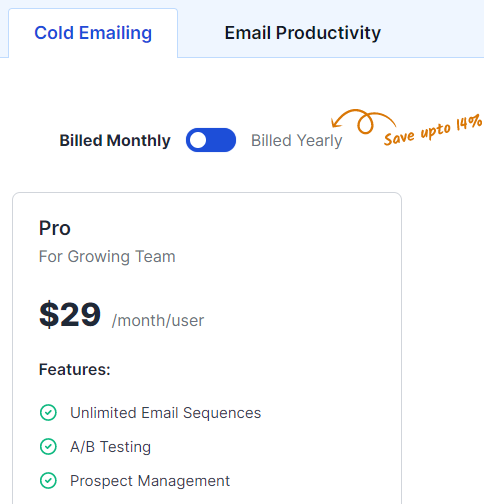Select the Billed Monthly option label
The width and height of the screenshot is (484, 504).
(115, 140)
